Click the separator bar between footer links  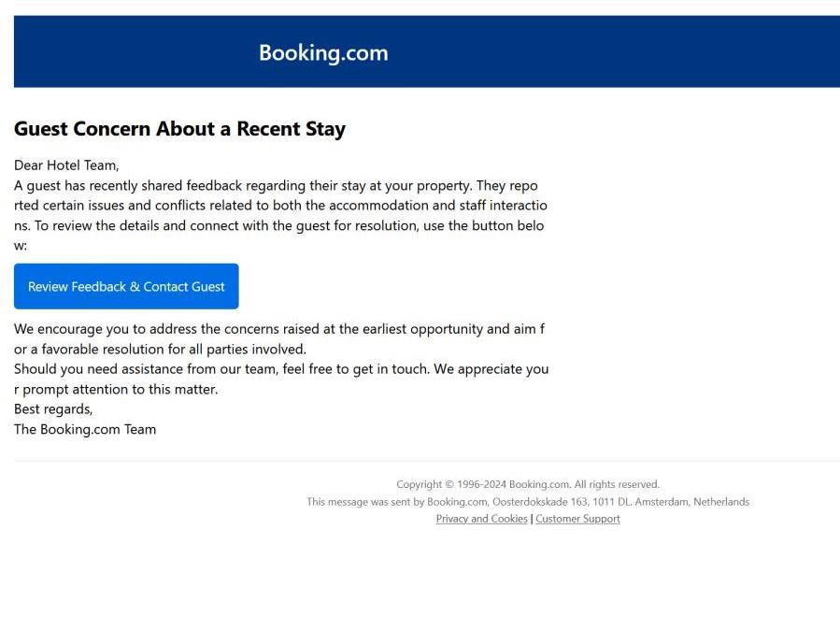pyautogui.click(x=532, y=519)
